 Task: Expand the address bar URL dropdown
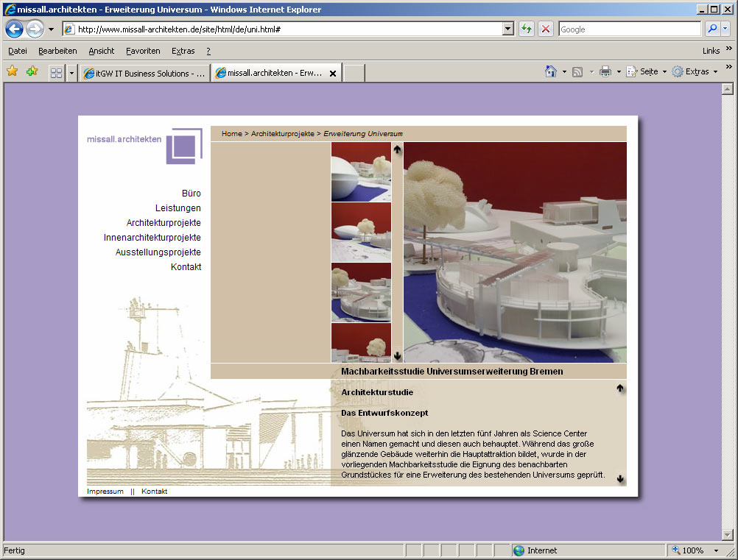click(508, 29)
